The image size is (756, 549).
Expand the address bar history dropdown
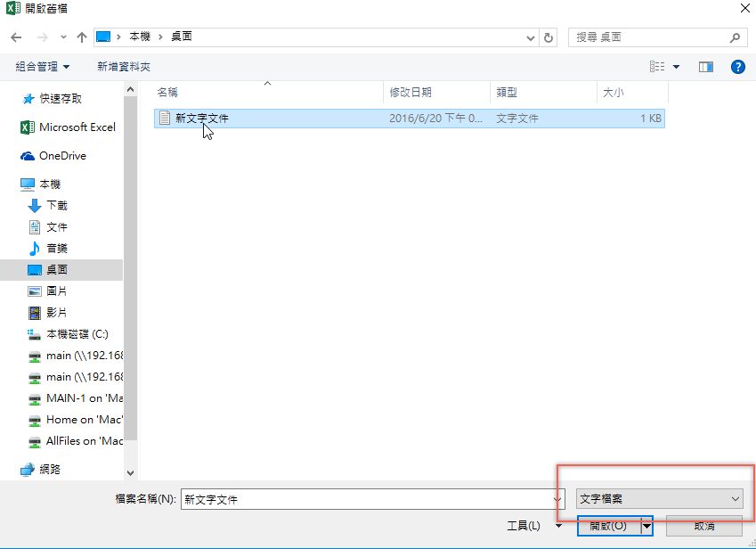click(531, 37)
